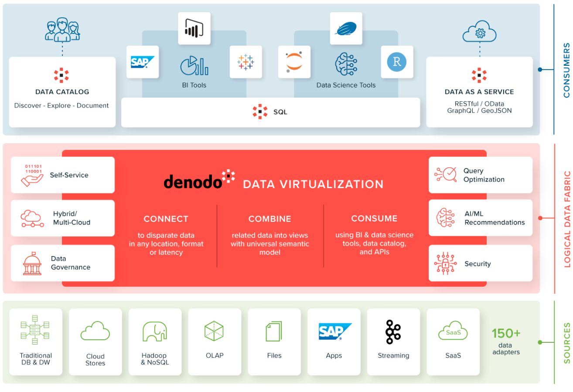Click the COMBINE heading

[270, 219]
